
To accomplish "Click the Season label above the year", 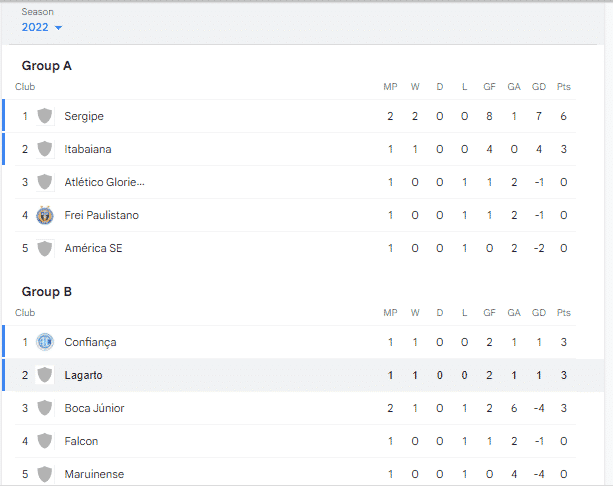I will point(38,11).
